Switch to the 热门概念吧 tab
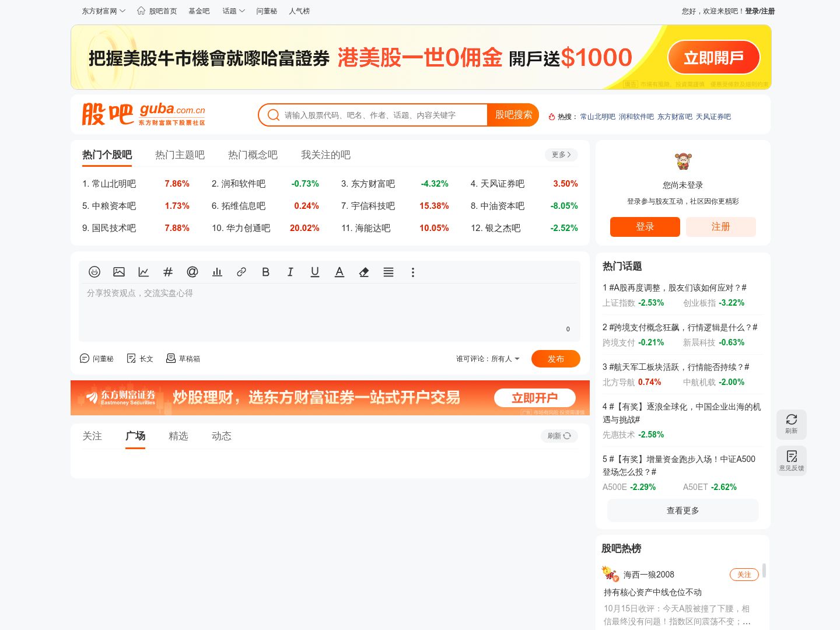The height and width of the screenshot is (630, 840). click(x=253, y=155)
